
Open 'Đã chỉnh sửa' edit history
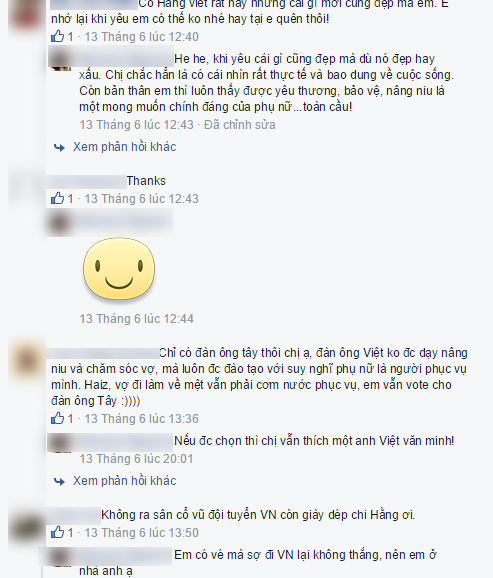point(240,125)
